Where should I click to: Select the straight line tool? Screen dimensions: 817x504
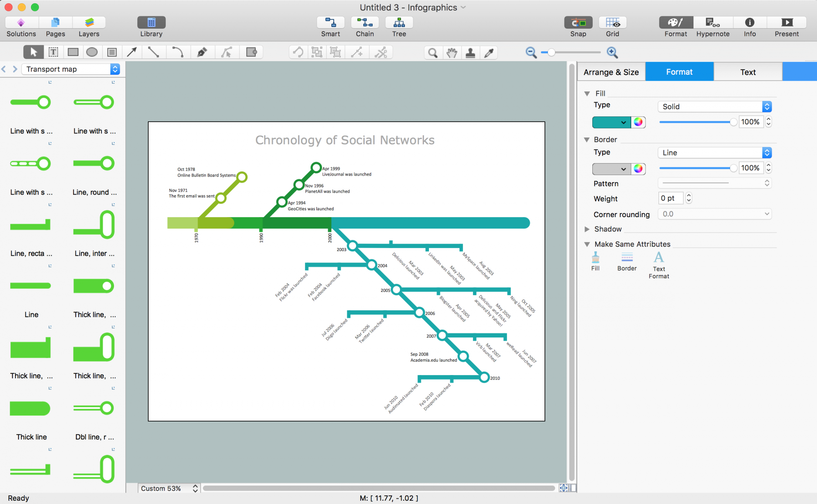click(x=154, y=52)
